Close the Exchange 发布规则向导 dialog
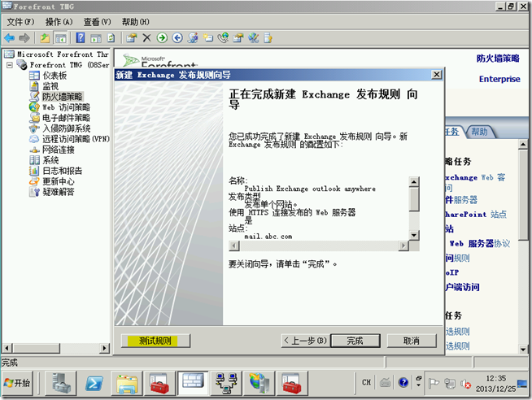 click(436, 75)
